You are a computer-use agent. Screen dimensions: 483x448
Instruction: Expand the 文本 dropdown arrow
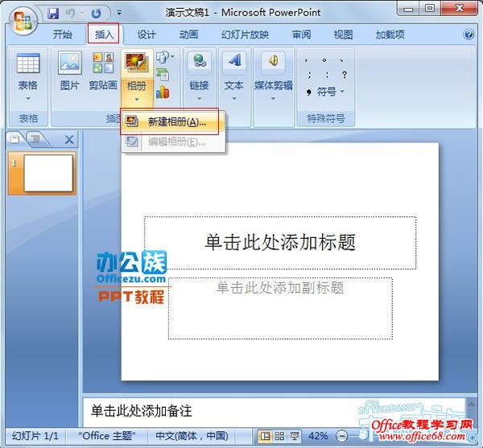click(x=234, y=98)
